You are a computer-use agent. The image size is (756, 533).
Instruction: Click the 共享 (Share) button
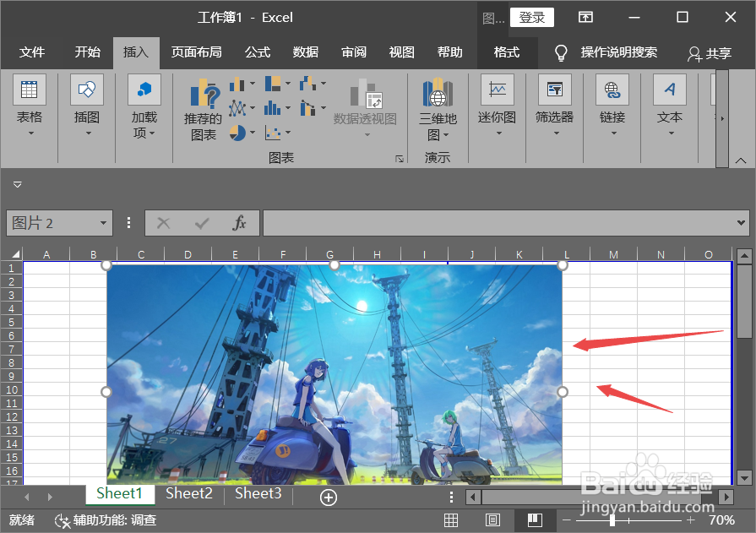tap(710, 53)
